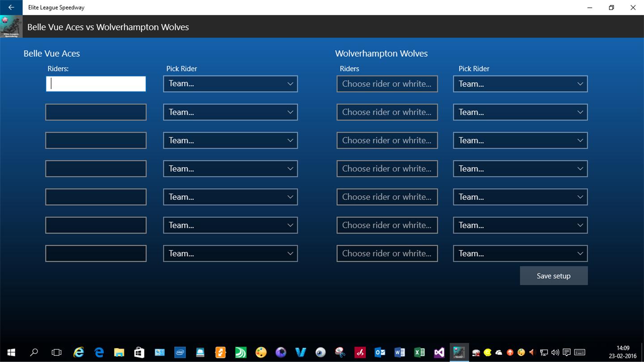
Task: Expand seventh Belle Vue Aces Team dropdown
Action: point(230,253)
